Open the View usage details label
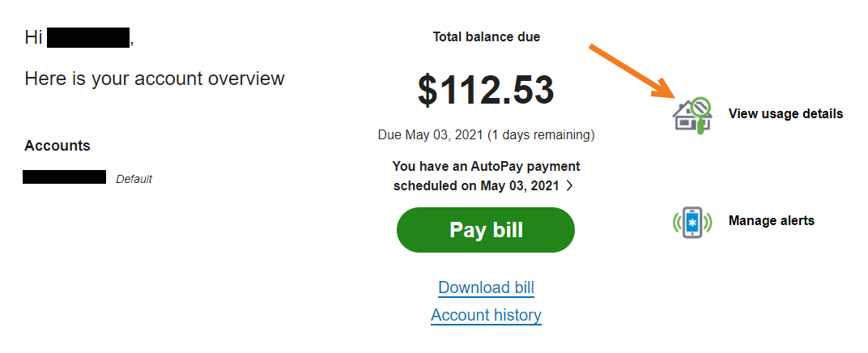Image resolution: width=868 pixels, height=353 pixels. (x=785, y=114)
